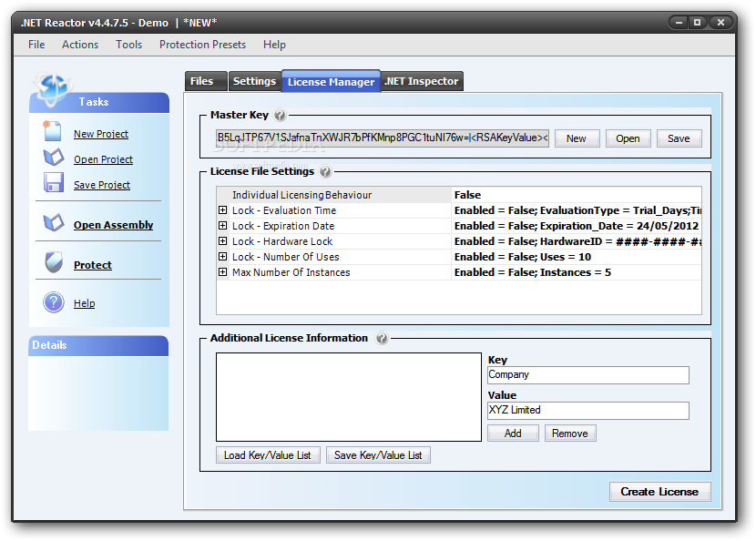Click the Key field containing Company

pos(588,374)
